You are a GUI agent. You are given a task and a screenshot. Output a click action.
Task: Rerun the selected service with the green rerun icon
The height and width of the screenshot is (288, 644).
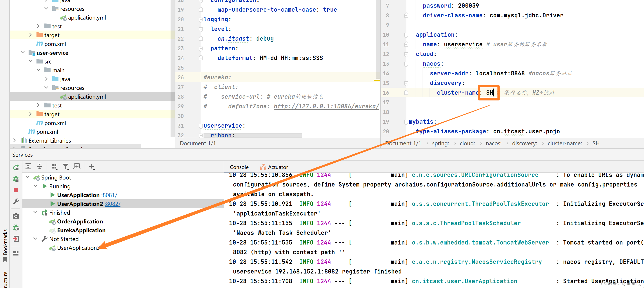(16, 167)
